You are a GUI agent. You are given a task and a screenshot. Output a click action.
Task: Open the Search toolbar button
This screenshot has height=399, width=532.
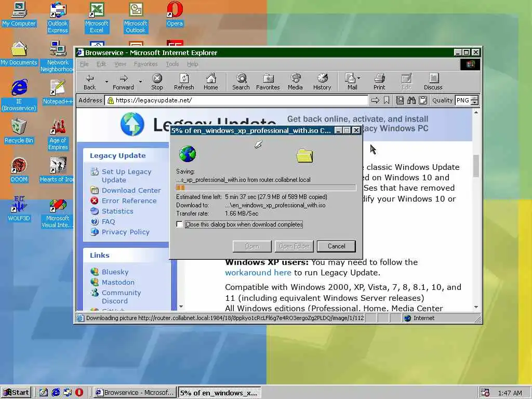point(241,82)
